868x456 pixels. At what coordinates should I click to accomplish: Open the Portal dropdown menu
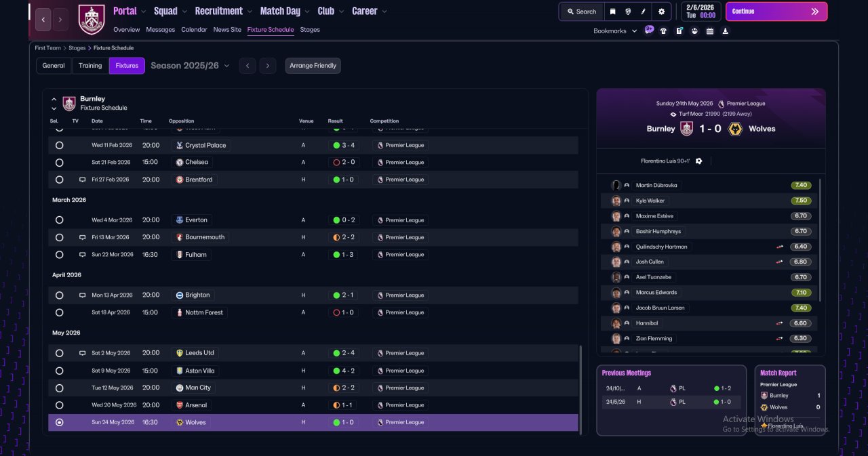(129, 11)
